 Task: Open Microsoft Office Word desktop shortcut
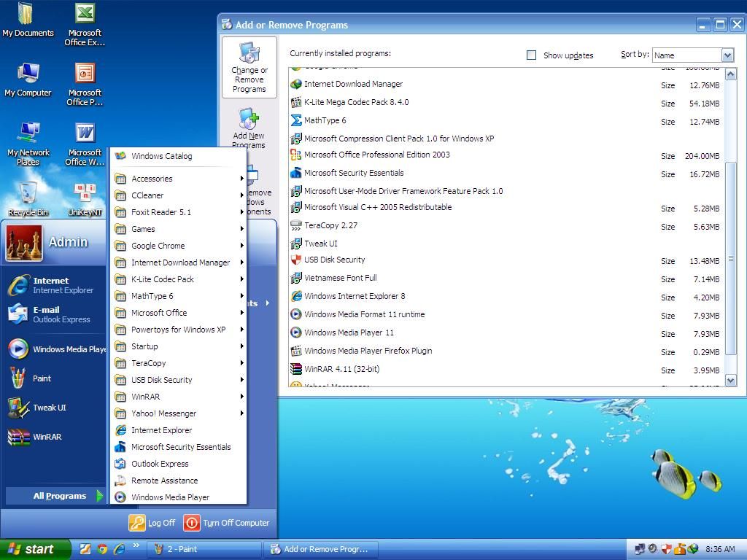[x=85, y=144]
